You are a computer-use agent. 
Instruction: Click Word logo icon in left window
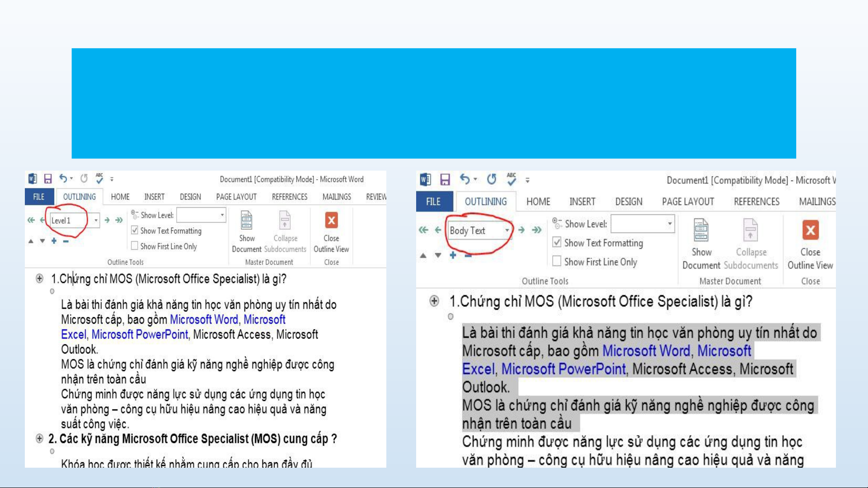point(33,179)
